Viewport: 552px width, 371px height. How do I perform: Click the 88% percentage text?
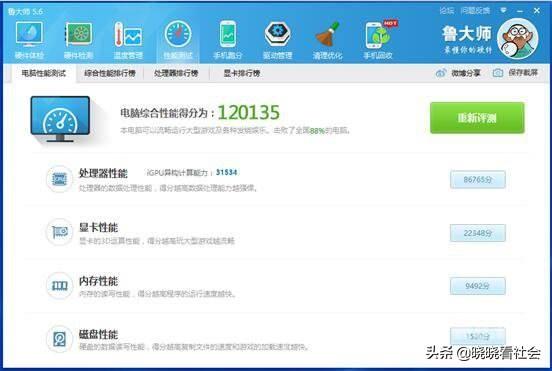(x=317, y=131)
